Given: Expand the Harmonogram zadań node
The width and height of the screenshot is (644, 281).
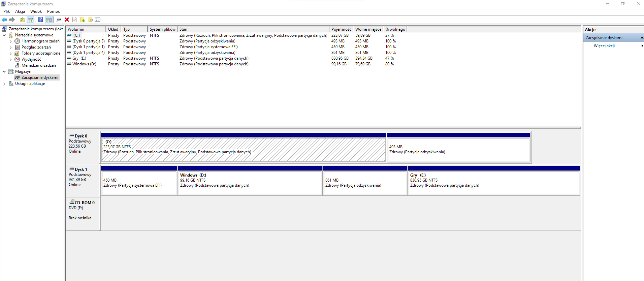Looking at the screenshot, I should [x=10, y=41].
